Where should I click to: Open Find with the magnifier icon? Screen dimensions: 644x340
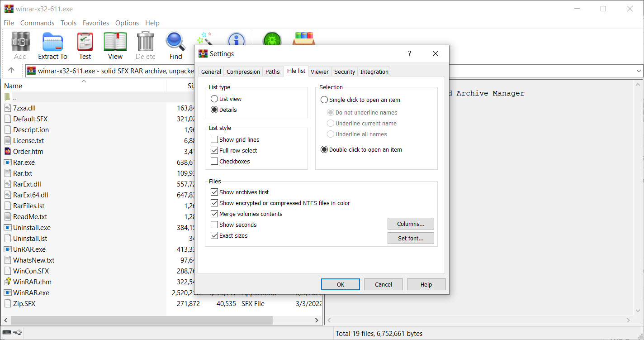(175, 42)
